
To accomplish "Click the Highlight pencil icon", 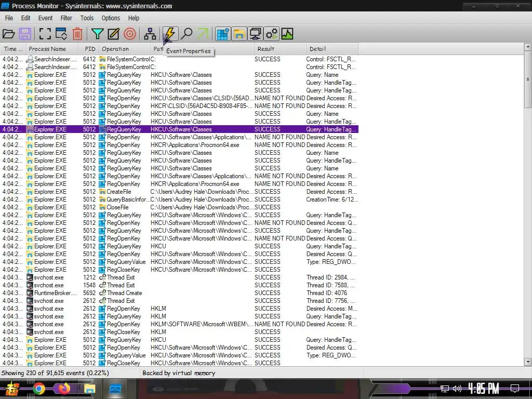I will tap(114, 34).
